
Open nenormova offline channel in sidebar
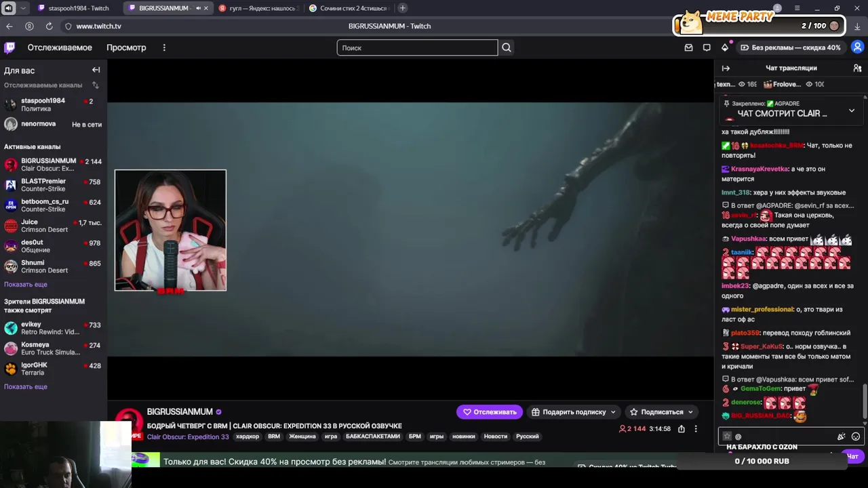tap(53, 124)
